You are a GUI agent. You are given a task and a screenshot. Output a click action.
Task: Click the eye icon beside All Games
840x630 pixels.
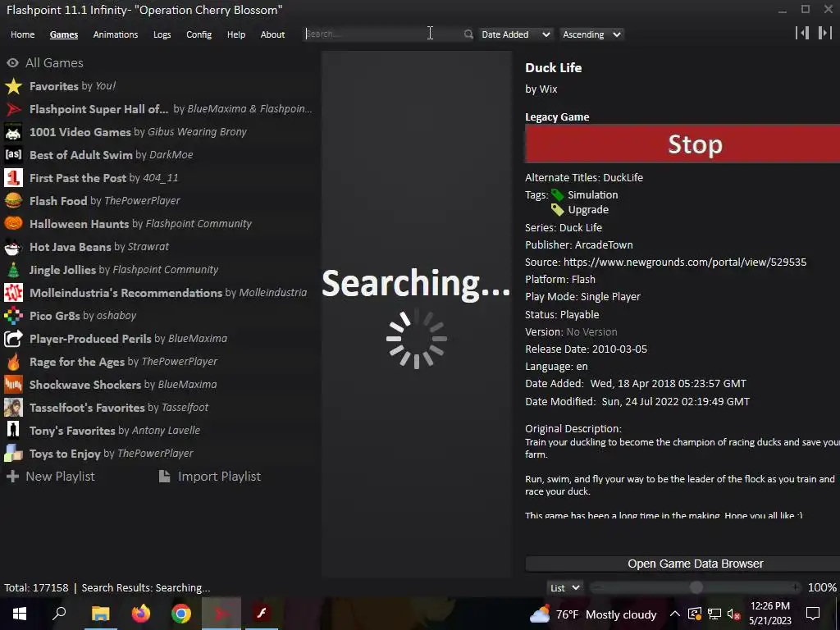(13, 62)
